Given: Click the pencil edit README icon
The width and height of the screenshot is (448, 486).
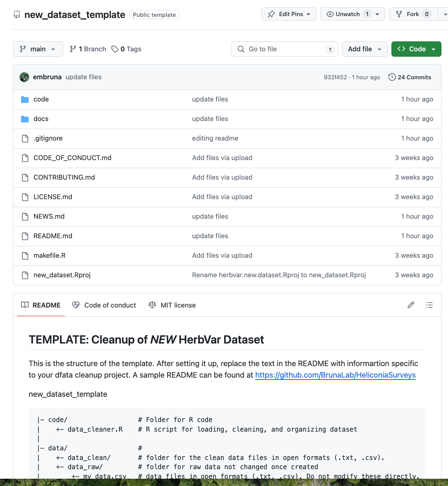Looking at the screenshot, I should click(411, 305).
